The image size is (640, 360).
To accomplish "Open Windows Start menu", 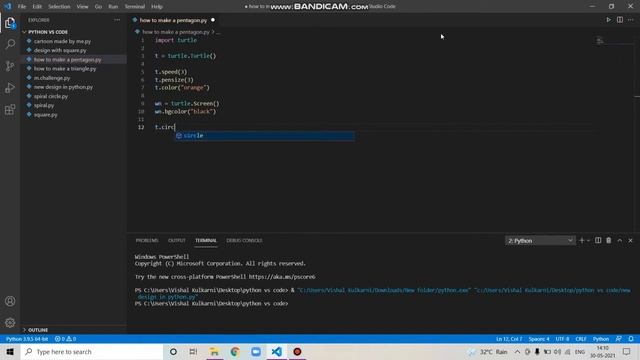I will click(10, 351).
